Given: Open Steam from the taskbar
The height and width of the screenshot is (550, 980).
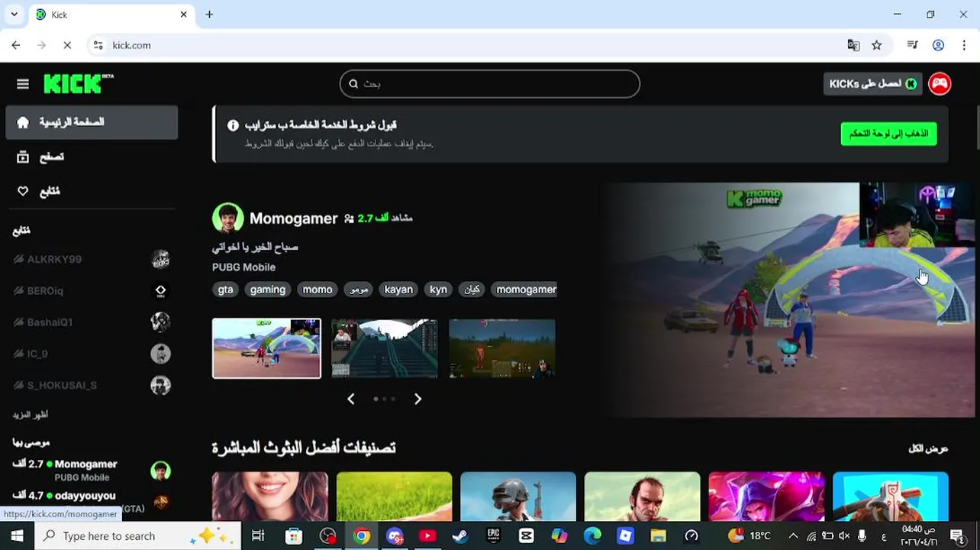Looking at the screenshot, I should (459, 535).
